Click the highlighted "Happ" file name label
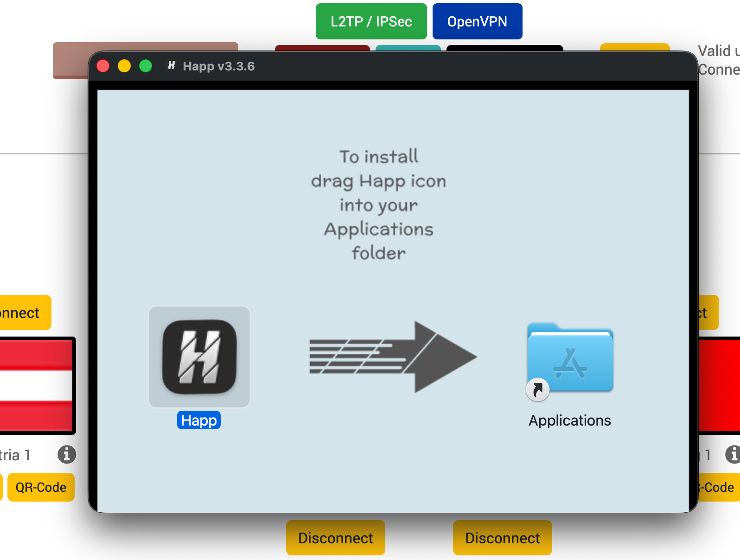The height and width of the screenshot is (560, 740). pos(199,420)
